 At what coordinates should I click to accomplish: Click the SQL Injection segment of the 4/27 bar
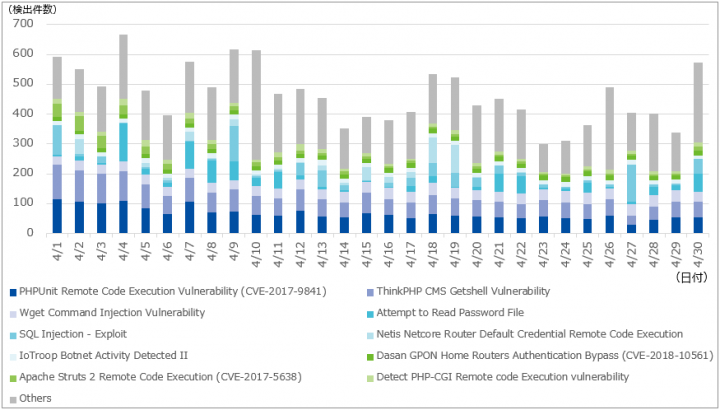click(631, 183)
